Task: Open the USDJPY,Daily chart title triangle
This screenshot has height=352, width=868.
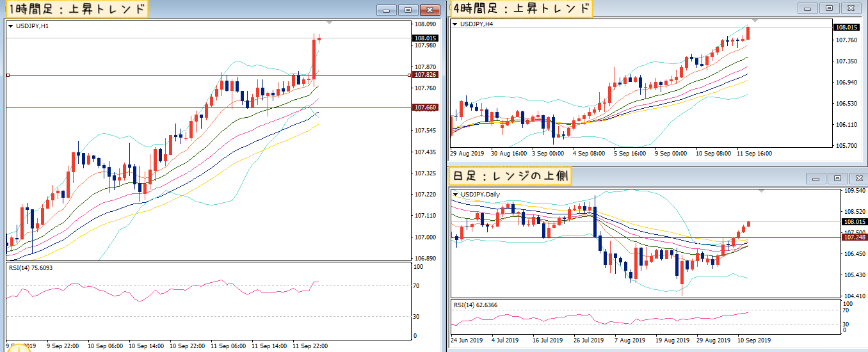Action: coord(456,194)
